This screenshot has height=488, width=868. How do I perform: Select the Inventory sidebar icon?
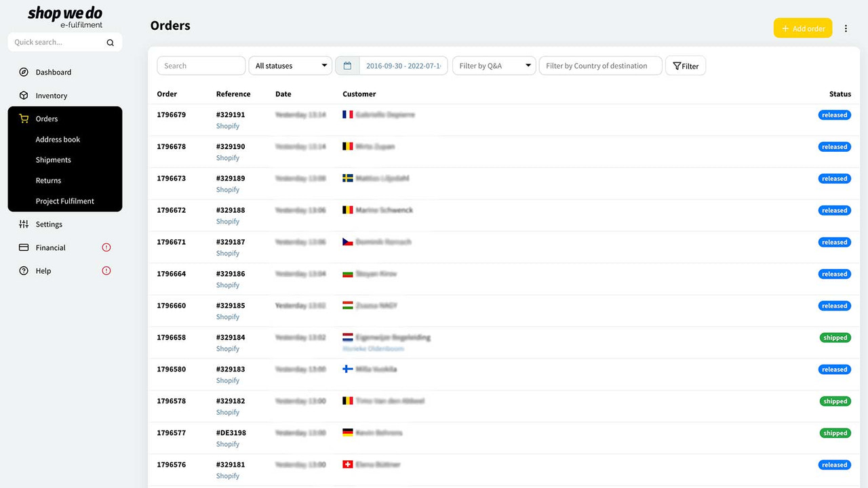(x=23, y=96)
